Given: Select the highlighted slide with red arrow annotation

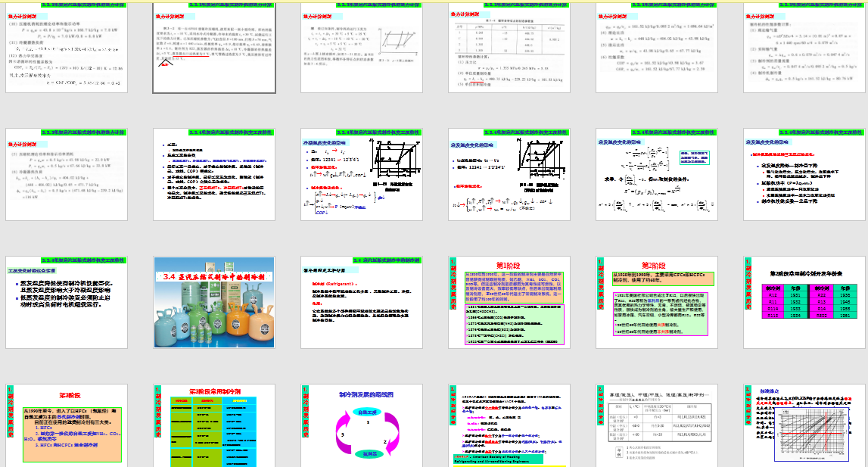Looking at the screenshot, I should [x=213, y=47].
